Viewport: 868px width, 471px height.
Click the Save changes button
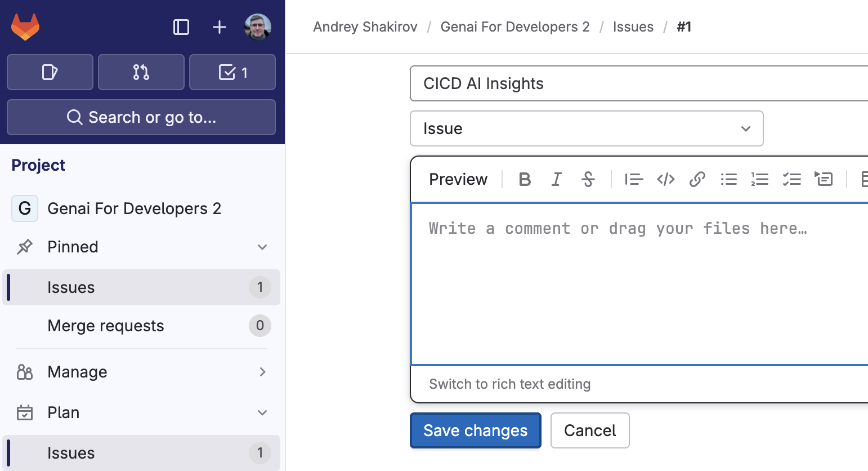[475, 430]
